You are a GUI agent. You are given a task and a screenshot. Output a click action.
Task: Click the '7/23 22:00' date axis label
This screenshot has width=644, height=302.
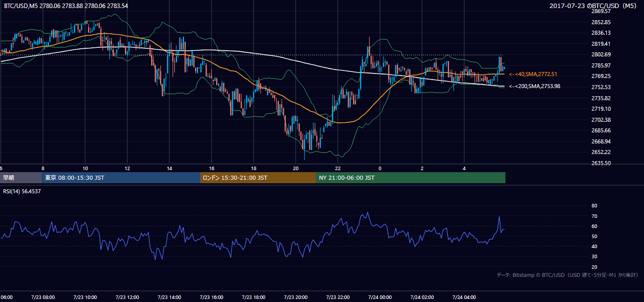(x=338, y=297)
